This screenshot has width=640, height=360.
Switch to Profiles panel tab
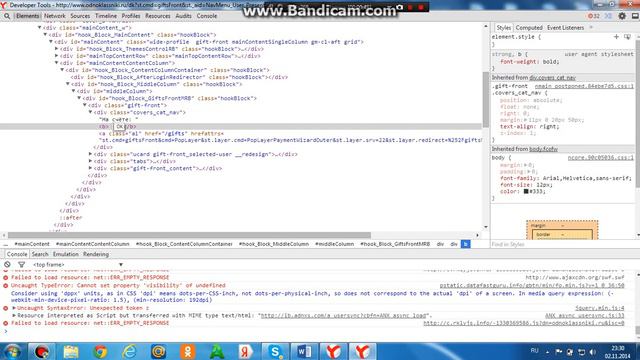[131, 16]
